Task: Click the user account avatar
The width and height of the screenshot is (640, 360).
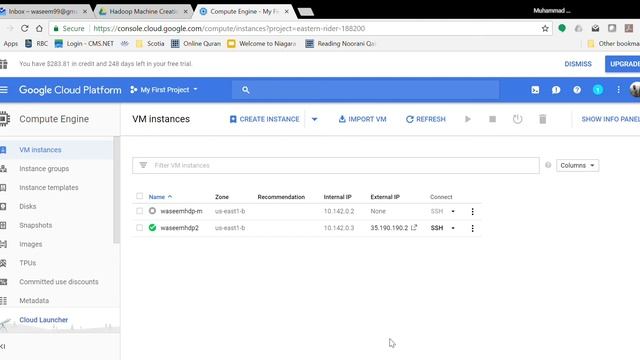Action: [x=635, y=89]
